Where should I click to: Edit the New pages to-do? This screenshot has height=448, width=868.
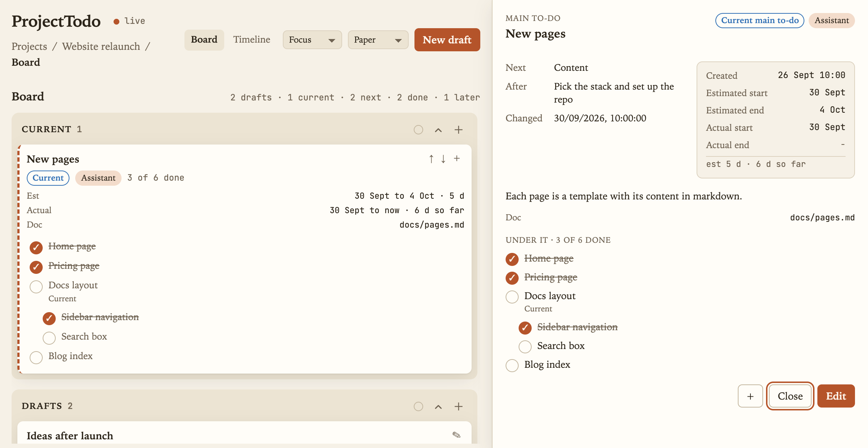click(836, 396)
